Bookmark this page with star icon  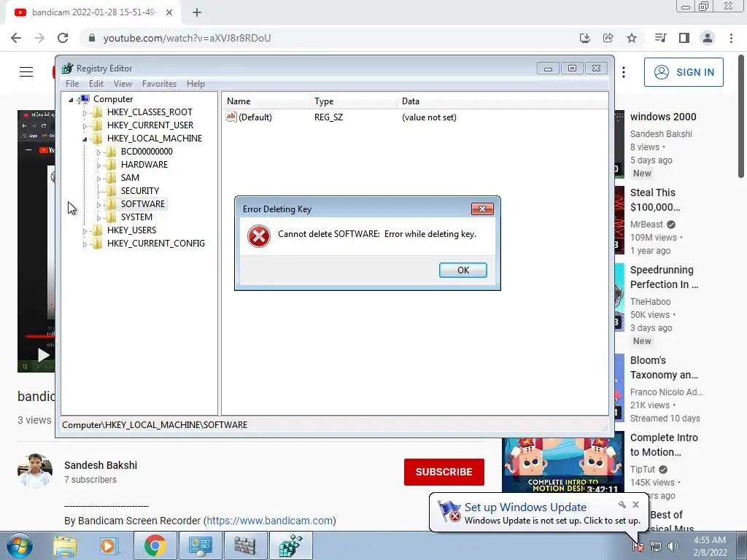coord(632,38)
